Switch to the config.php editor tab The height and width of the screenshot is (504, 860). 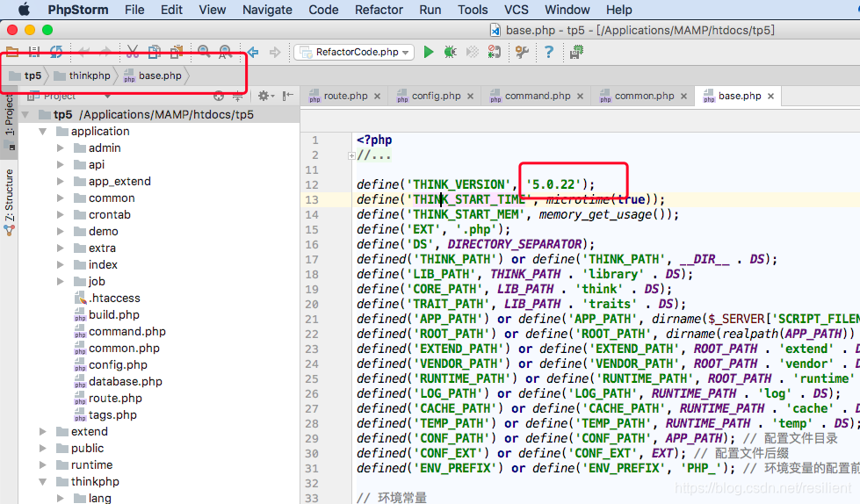tap(436, 96)
